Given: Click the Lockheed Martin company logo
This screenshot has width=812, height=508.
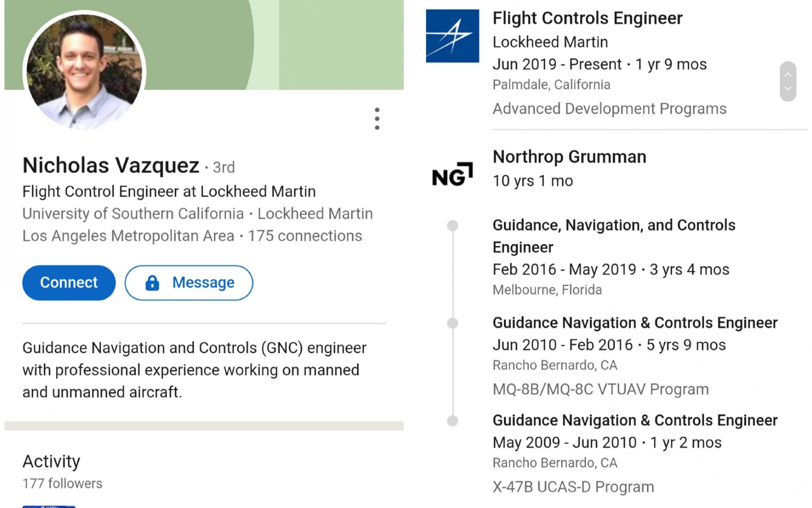Looking at the screenshot, I should pos(452,36).
